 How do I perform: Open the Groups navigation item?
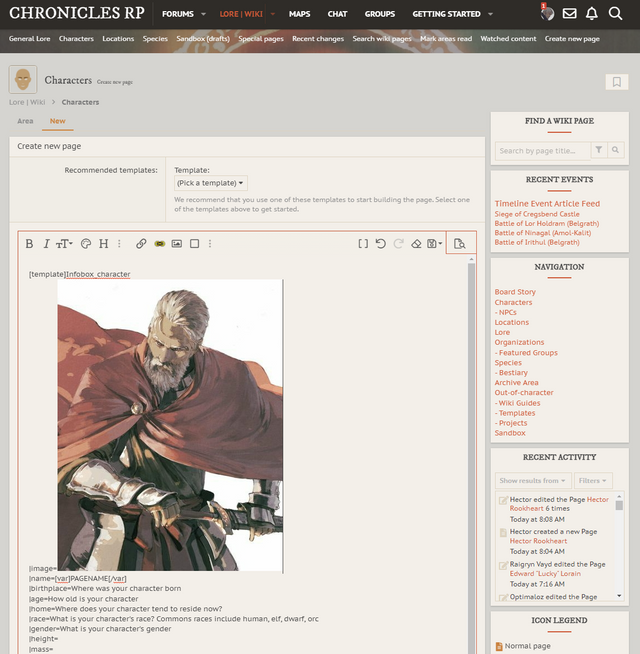[380, 14]
